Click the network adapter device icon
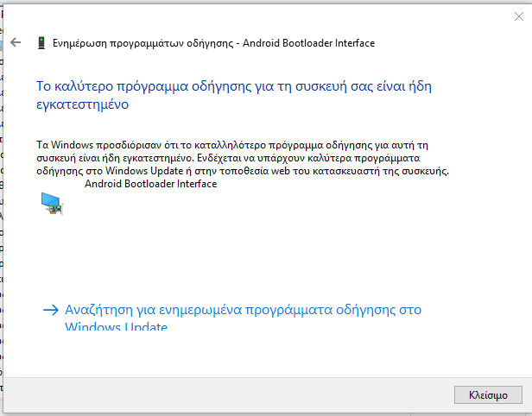The image size is (532, 416). pos(52,204)
